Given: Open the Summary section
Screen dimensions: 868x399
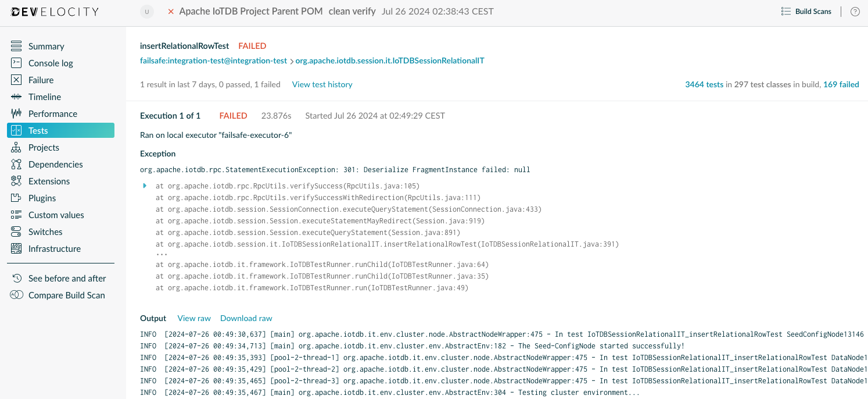Looking at the screenshot, I should point(46,46).
